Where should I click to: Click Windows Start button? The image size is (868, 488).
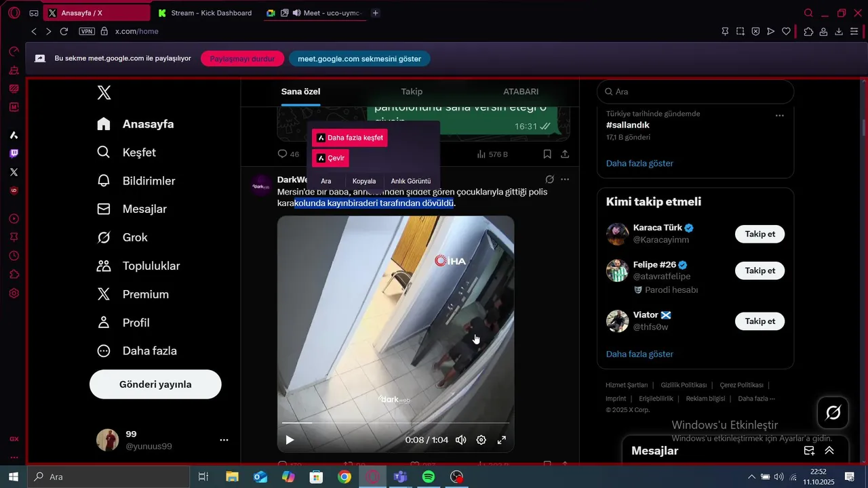(x=13, y=476)
